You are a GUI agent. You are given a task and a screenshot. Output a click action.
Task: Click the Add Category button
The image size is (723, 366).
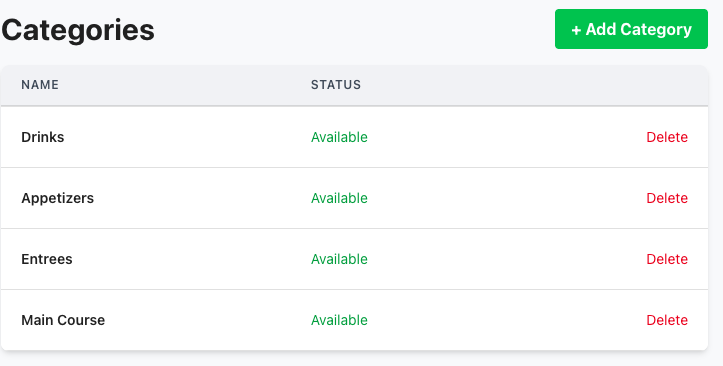(631, 29)
